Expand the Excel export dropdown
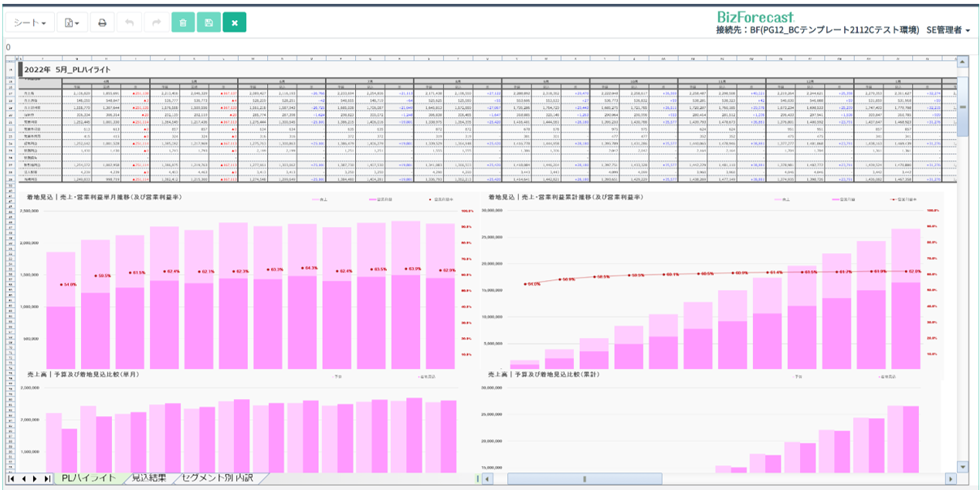The height and width of the screenshot is (490, 980). tap(72, 23)
